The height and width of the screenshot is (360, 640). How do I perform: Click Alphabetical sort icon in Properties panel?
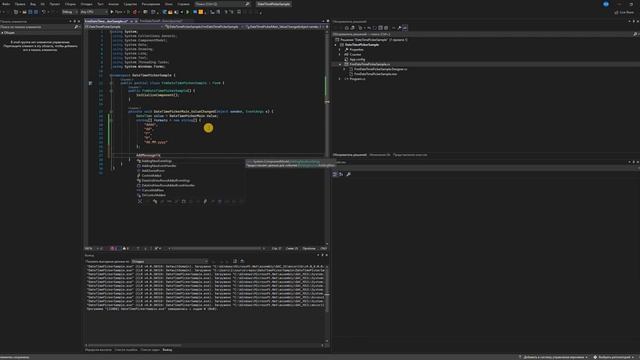(341, 174)
